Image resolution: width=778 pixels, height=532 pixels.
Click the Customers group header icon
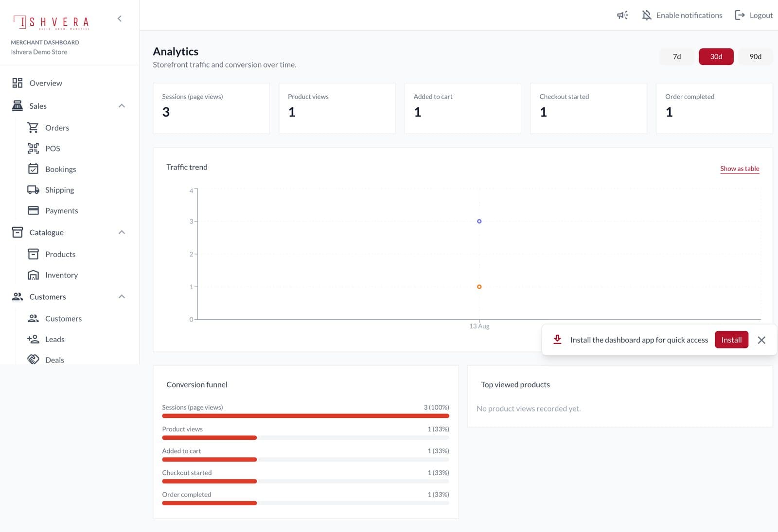18,296
